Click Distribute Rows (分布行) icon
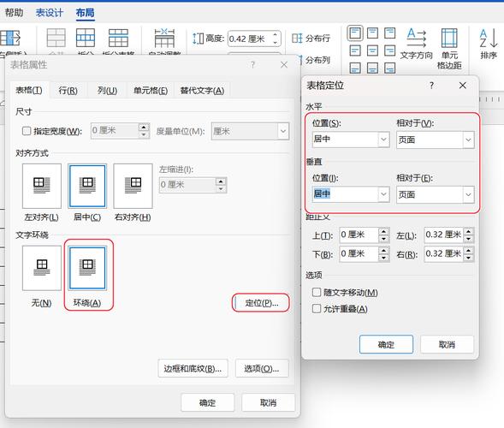This screenshot has height=428, width=504. tap(311, 39)
